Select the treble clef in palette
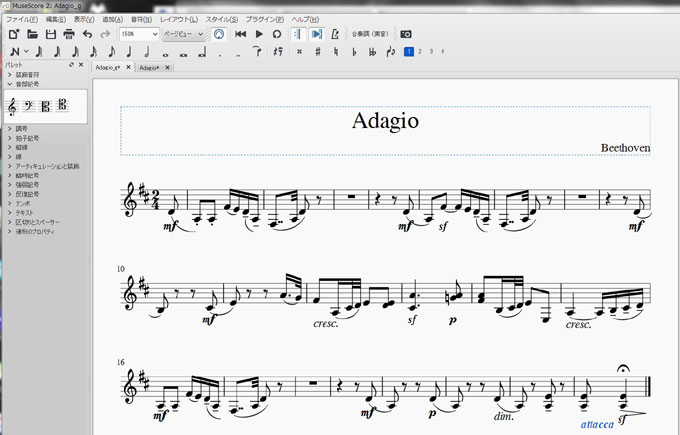 point(14,107)
